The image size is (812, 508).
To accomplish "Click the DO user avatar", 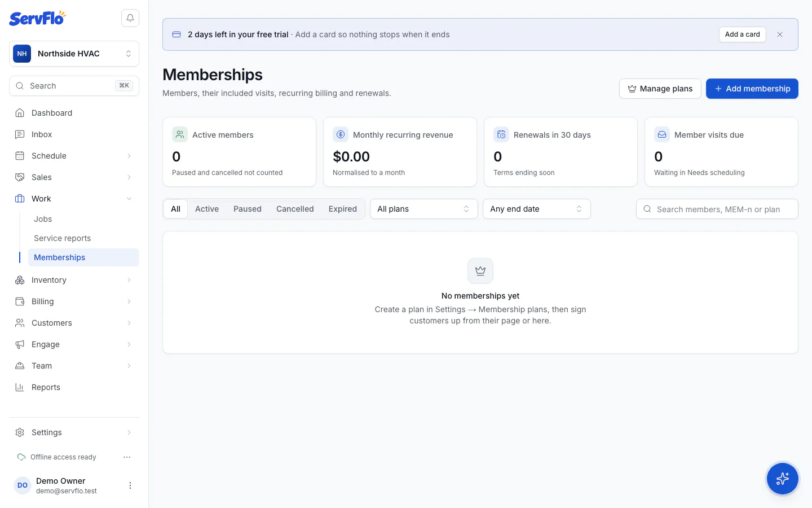I will (x=23, y=485).
